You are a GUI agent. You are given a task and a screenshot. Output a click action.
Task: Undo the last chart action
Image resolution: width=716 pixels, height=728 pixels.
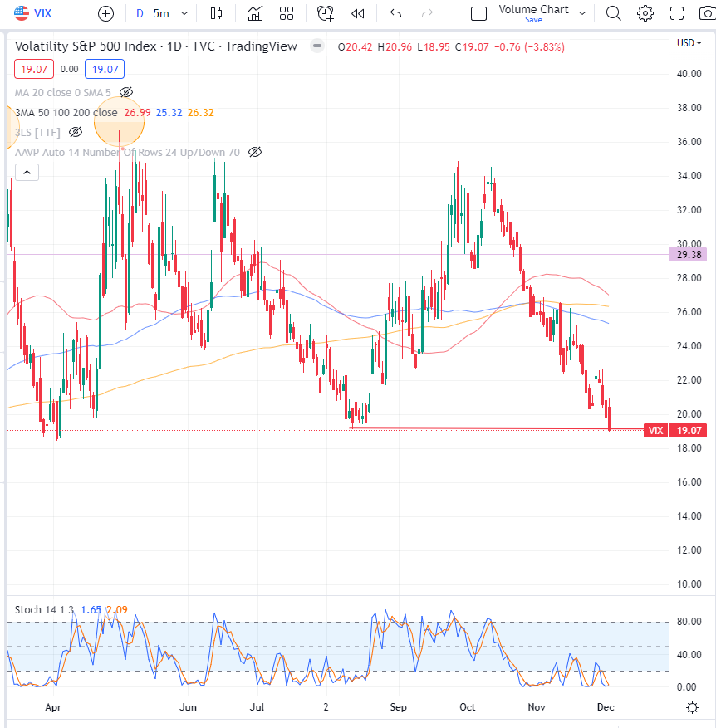396,14
